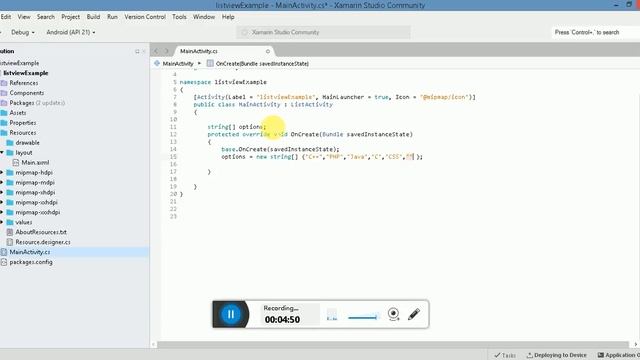Click the 'namespace listviewExample' line
The image size is (640, 360).
click(x=223, y=82)
